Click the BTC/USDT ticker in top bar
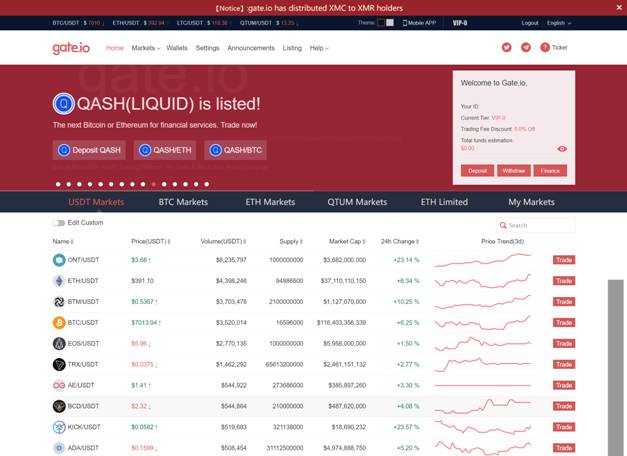The image size is (627, 456). click(78, 23)
